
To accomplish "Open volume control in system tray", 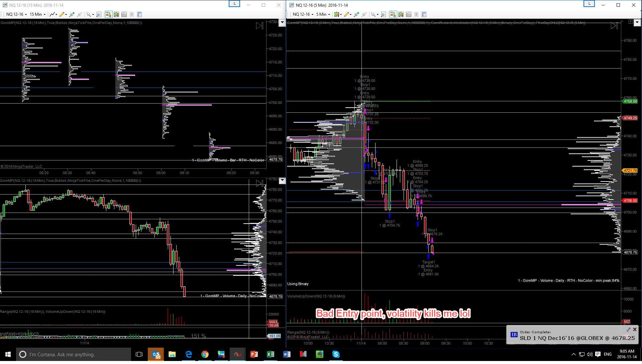I will click(x=590, y=354).
